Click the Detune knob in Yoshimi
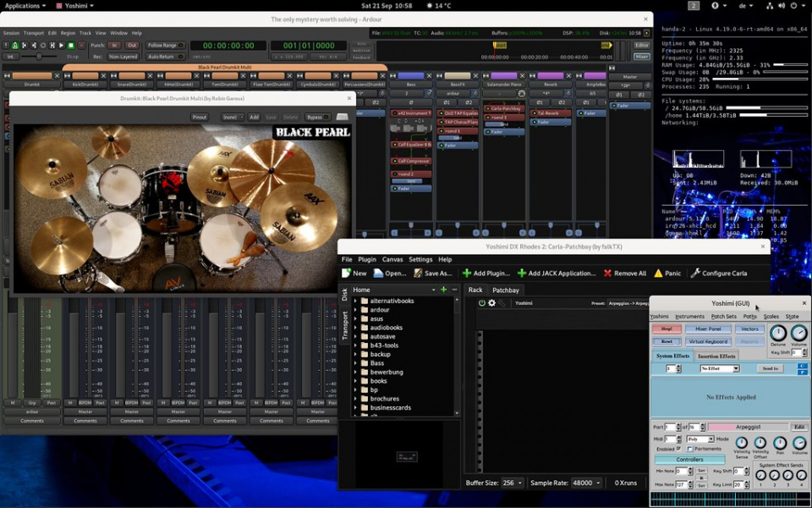 point(778,333)
